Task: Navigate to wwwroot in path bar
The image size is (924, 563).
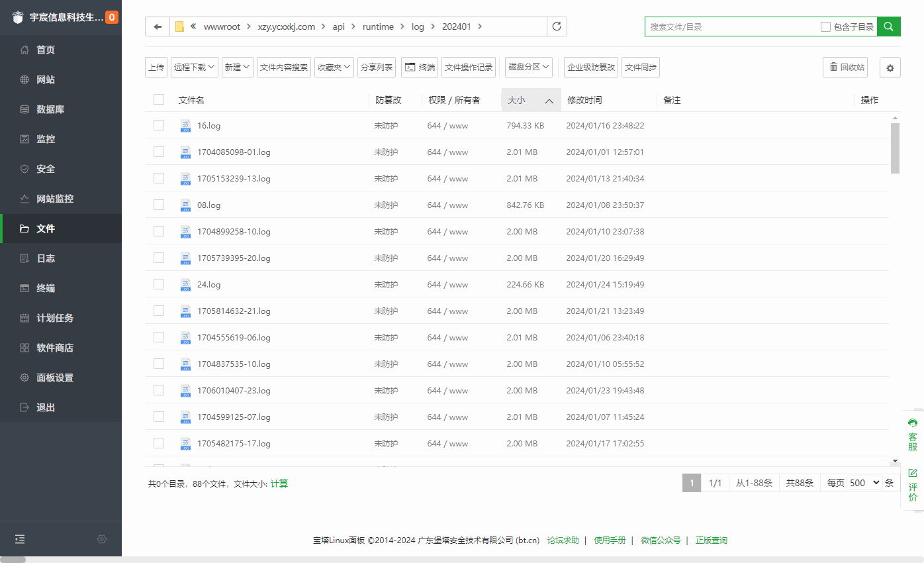Action: coord(222,26)
